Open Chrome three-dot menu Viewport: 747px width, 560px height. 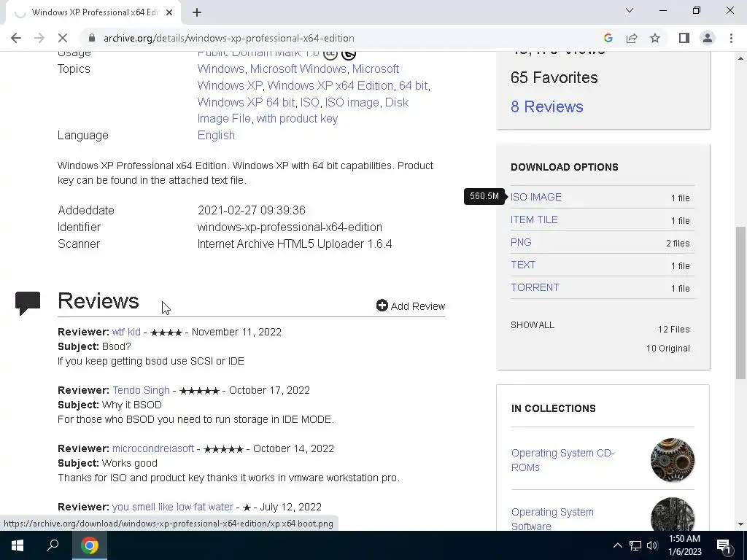click(x=731, y=38)
